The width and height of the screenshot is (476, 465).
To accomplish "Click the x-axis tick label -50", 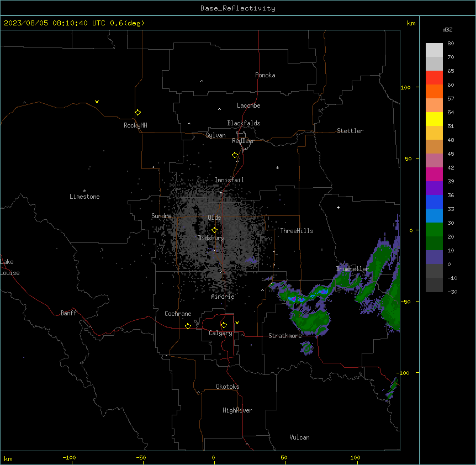I will coord(141,457).
